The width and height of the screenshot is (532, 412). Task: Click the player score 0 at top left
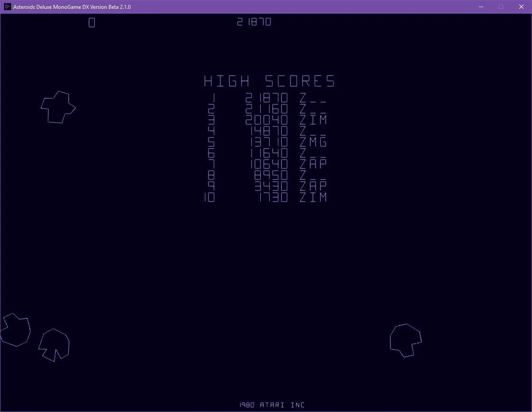click(x=92, y=23)
